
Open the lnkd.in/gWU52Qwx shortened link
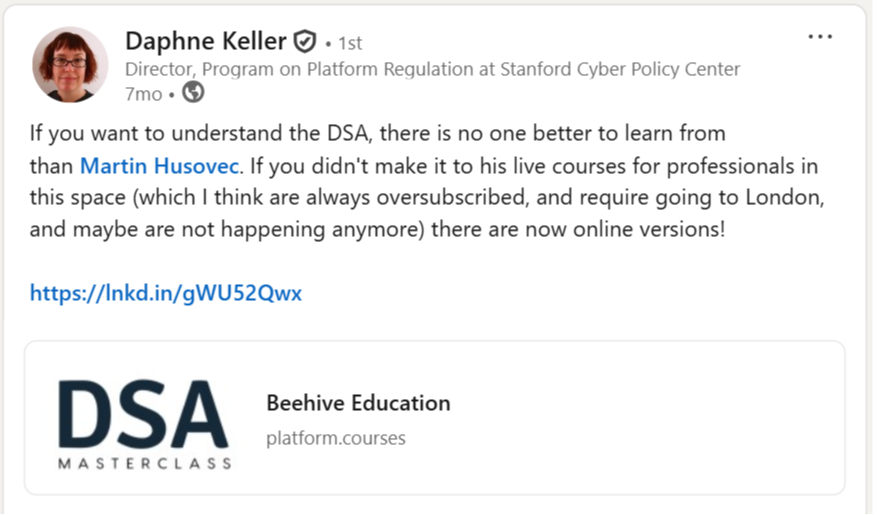coord(165,293)
